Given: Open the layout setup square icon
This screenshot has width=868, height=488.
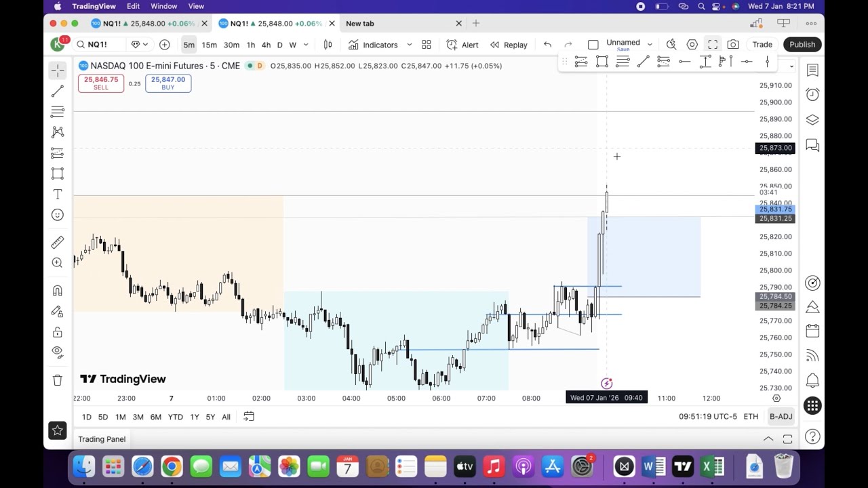Looking at the screenshot, I should click(x=593, y=45).
